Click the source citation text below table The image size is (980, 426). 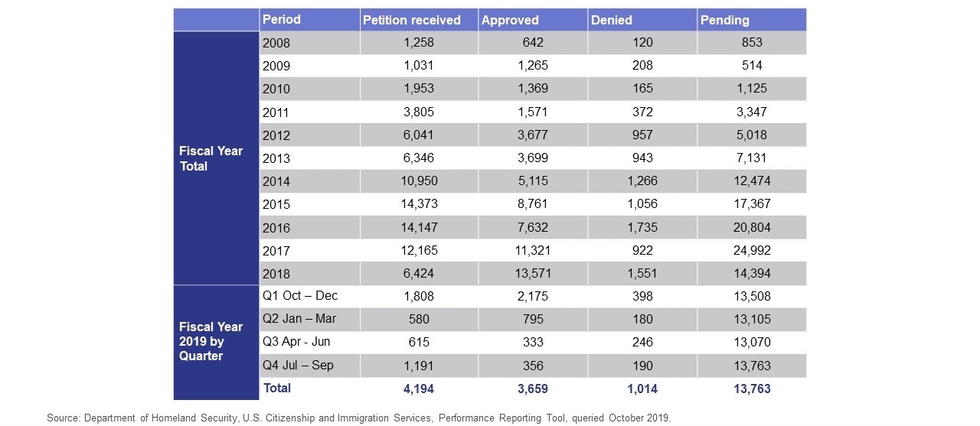(358, 418)
